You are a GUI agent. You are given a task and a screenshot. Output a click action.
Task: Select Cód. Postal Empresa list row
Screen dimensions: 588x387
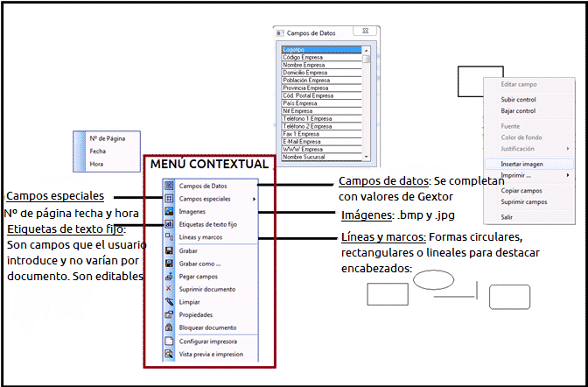322,95
